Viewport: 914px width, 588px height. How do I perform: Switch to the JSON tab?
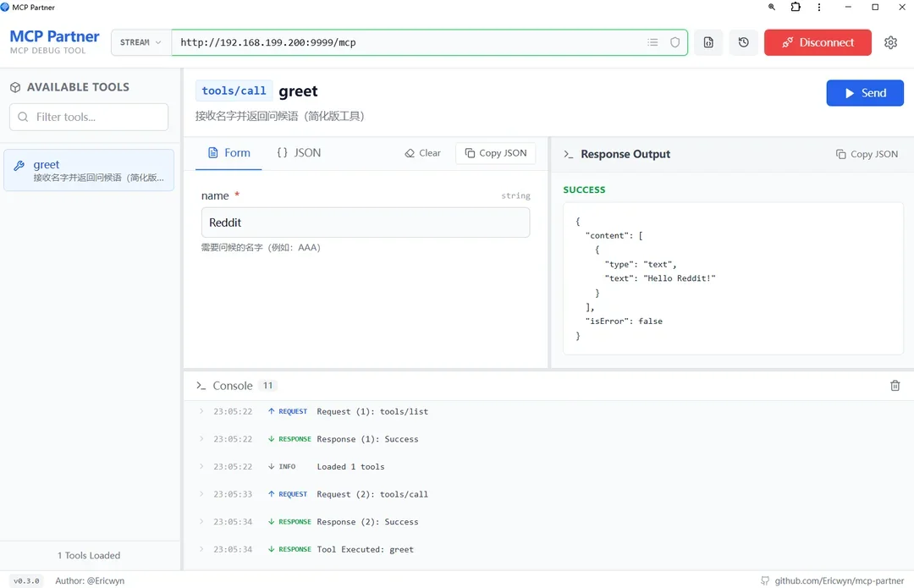coord(299,153)
